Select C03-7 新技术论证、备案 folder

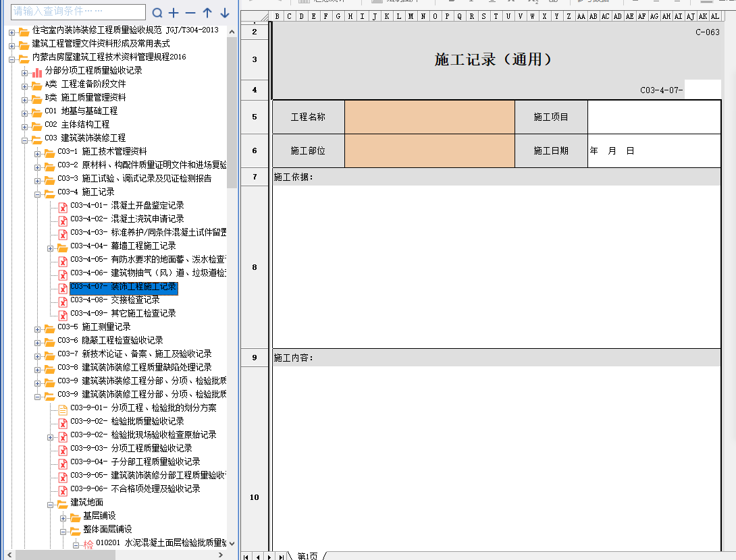click(134, 354)
